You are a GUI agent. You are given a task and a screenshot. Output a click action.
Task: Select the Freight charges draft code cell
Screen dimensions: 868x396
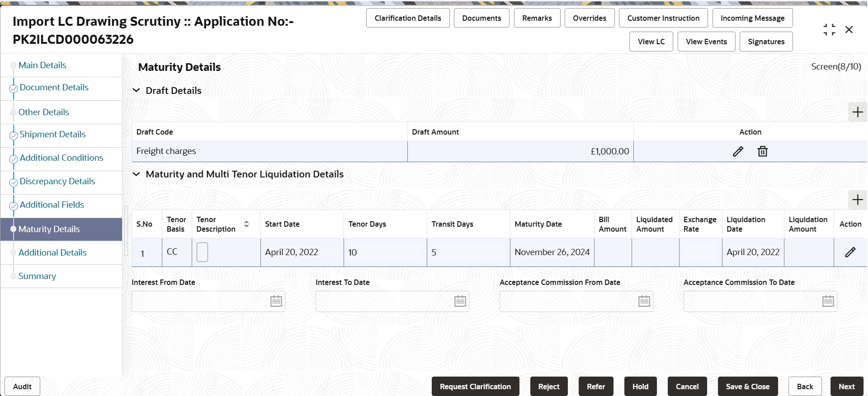[269, 151]
